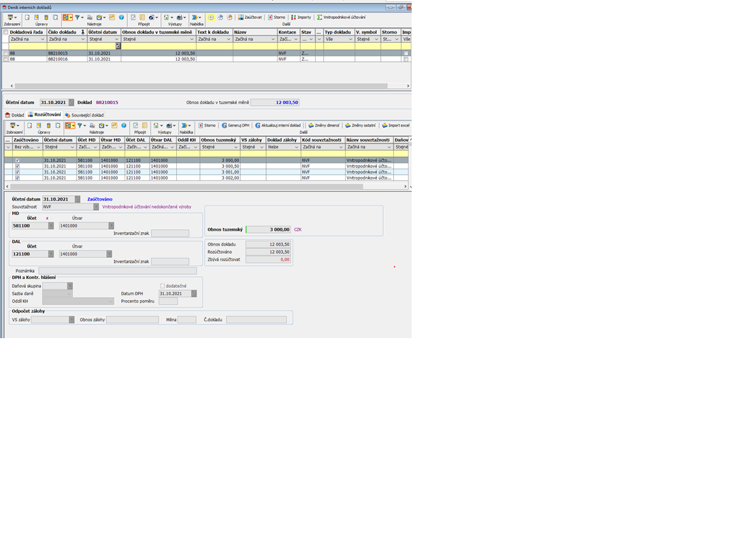Sort by Číslo dokladu column header
Viewport: 756px width, 547px height.
pyautogui.click(x=62, y=32)
